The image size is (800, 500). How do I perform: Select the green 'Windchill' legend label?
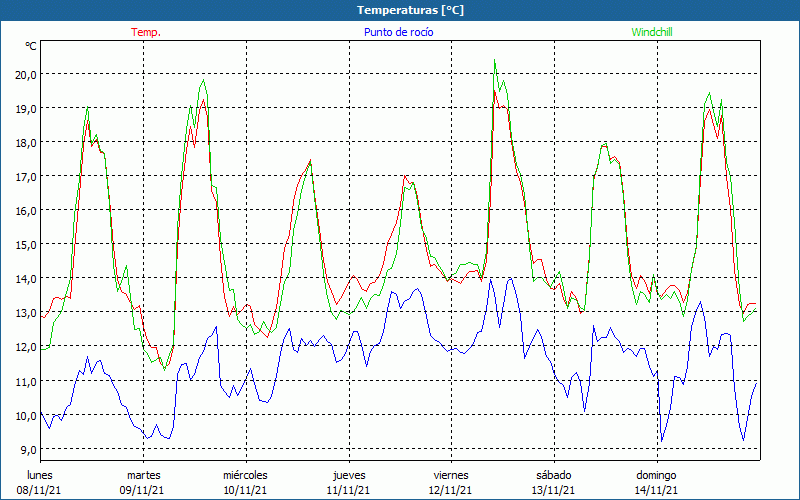(x=652, y=32)
